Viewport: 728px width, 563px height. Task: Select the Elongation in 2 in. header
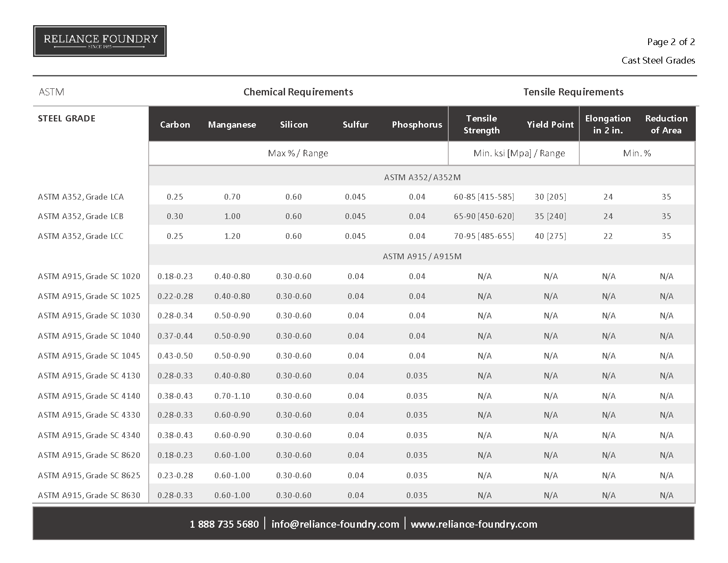(608, 124)
